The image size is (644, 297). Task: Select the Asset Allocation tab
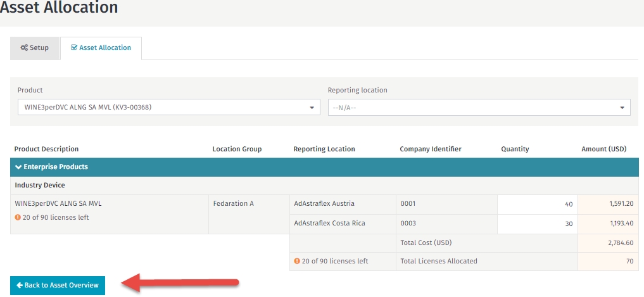point(101,48)
